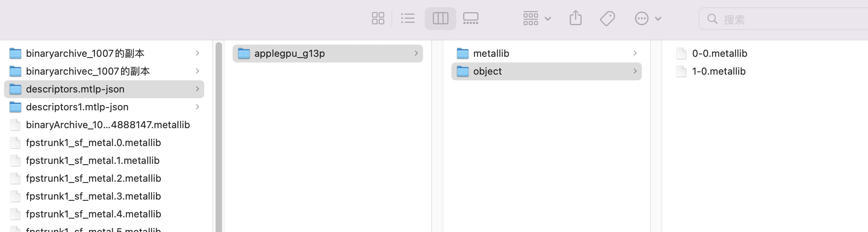This screenshot has width=868, height=232.
Task: Click the search field
Action: coord(786,19)
